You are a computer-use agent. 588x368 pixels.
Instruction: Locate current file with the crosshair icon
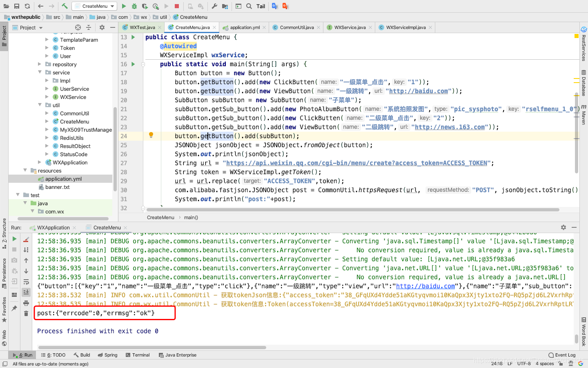coord(78,27)
